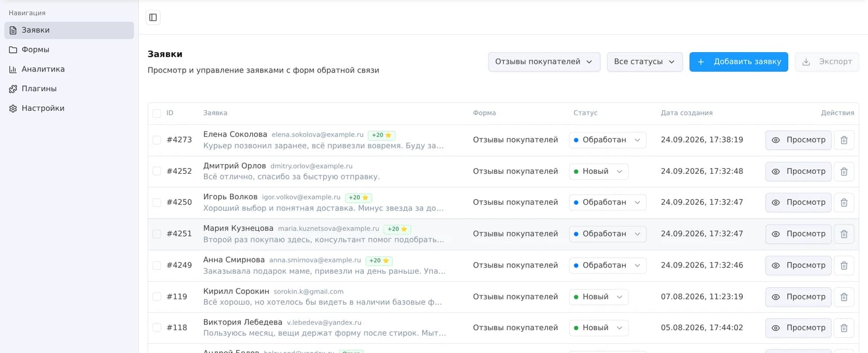Click the ID column header
The image size is (868, 353).
point(170,113)
